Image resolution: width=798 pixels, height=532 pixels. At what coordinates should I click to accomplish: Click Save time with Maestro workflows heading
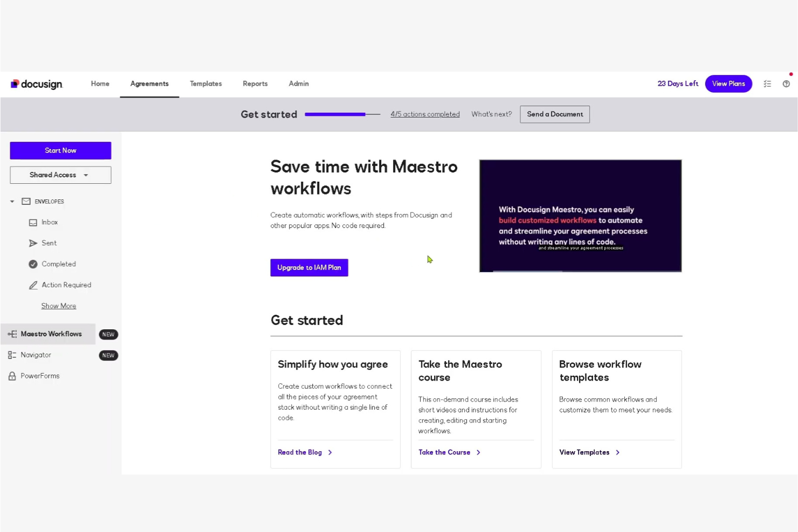[x=364, y=178]
